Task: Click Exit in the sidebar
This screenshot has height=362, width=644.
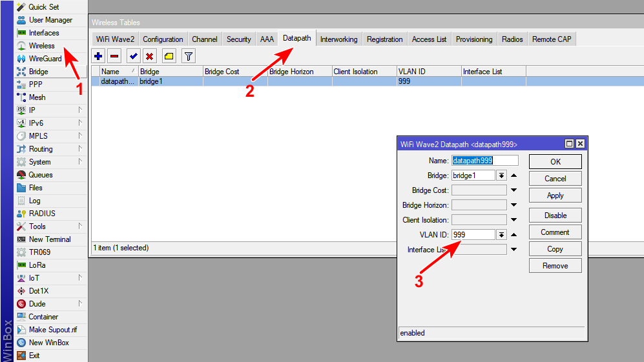Action: click(x=51, y=356)
